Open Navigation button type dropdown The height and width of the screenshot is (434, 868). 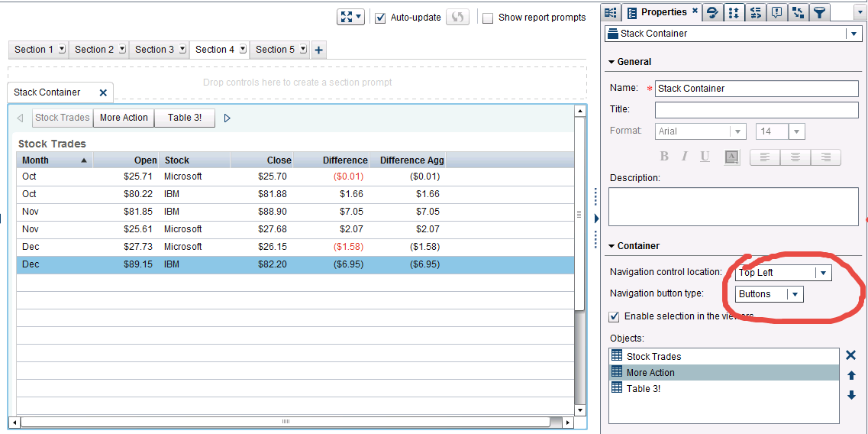(795, 294)
